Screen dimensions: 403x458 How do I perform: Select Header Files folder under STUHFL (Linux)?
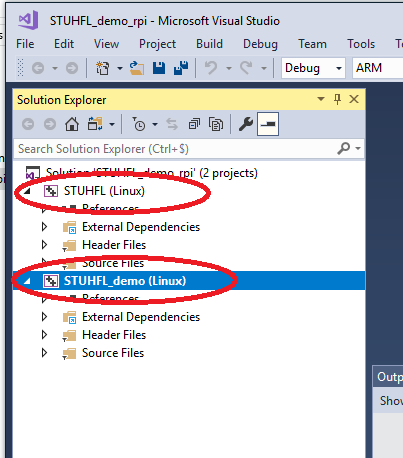(x=114, y=245)
